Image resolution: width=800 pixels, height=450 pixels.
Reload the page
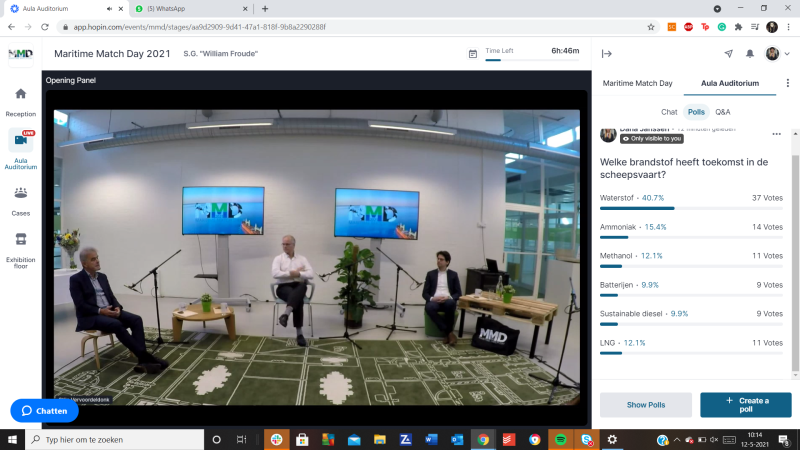coord(45,27)
